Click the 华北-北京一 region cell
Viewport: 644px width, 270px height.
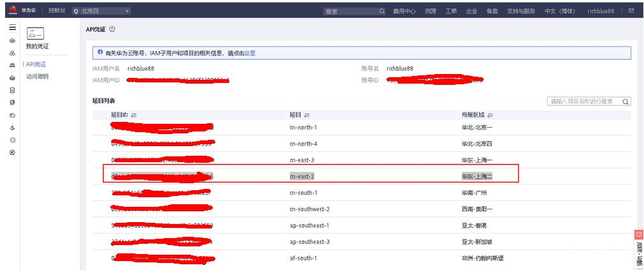click(x=477, y=127)
